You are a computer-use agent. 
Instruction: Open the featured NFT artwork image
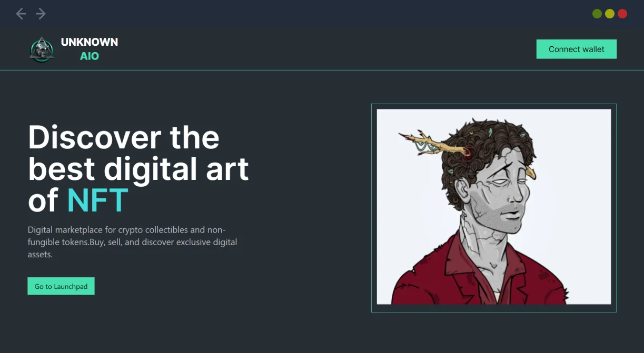[x=494, y=207]
